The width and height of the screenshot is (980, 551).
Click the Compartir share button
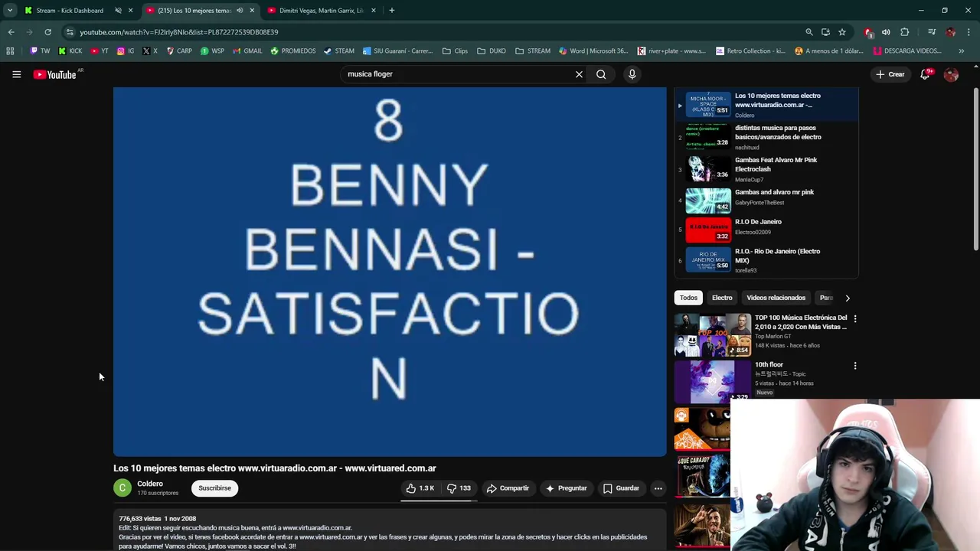tap(508, 488)
